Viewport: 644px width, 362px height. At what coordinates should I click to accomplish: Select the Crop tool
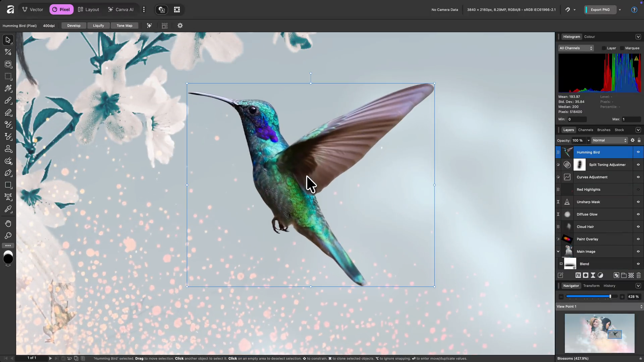pyautogui.click(x=8, y=52)
